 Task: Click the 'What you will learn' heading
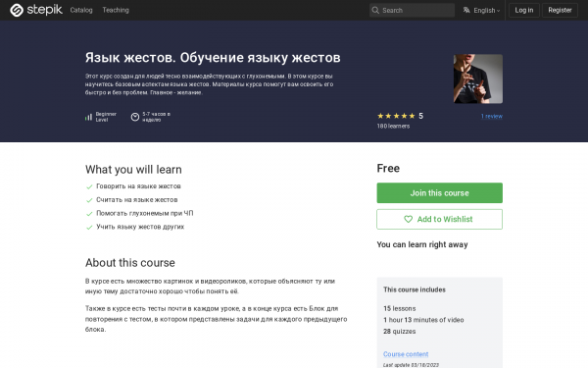[133, 170]
